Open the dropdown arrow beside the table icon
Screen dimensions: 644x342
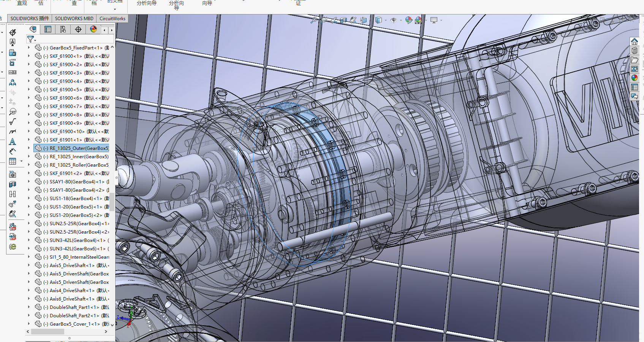point(21,161)
